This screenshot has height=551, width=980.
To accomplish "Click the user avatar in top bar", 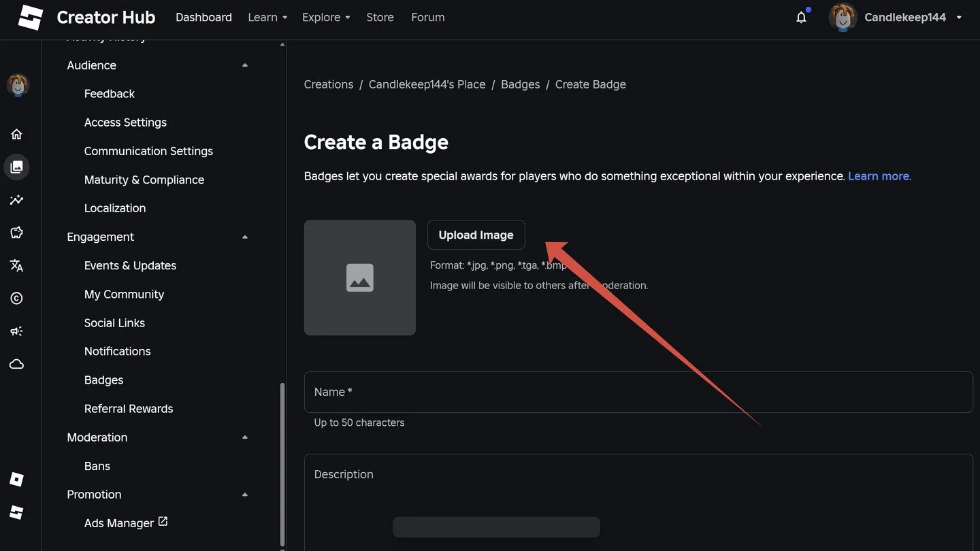I will tap(843, 18).
